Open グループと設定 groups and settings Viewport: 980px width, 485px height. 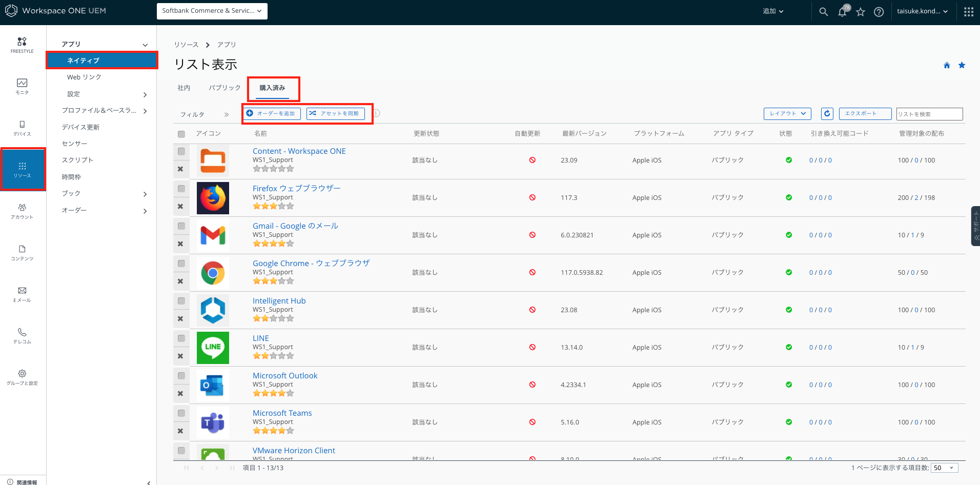click(x=22, y=377)
